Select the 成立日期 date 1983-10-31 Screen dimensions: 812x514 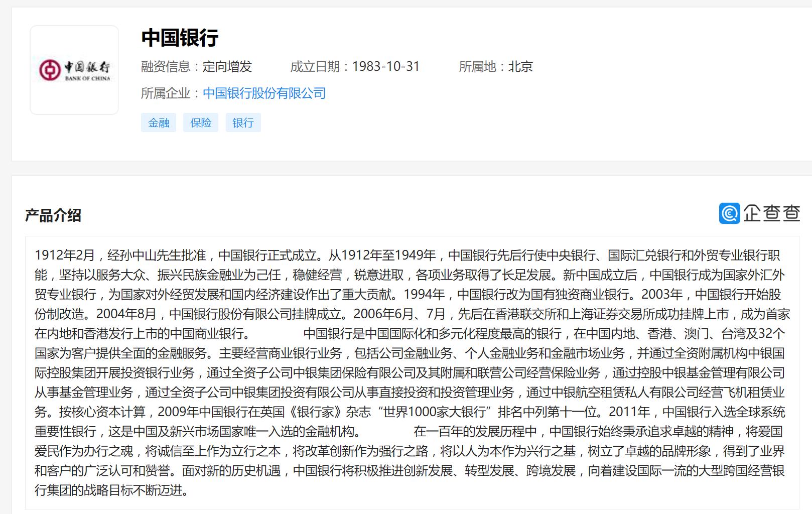(386, 66)
